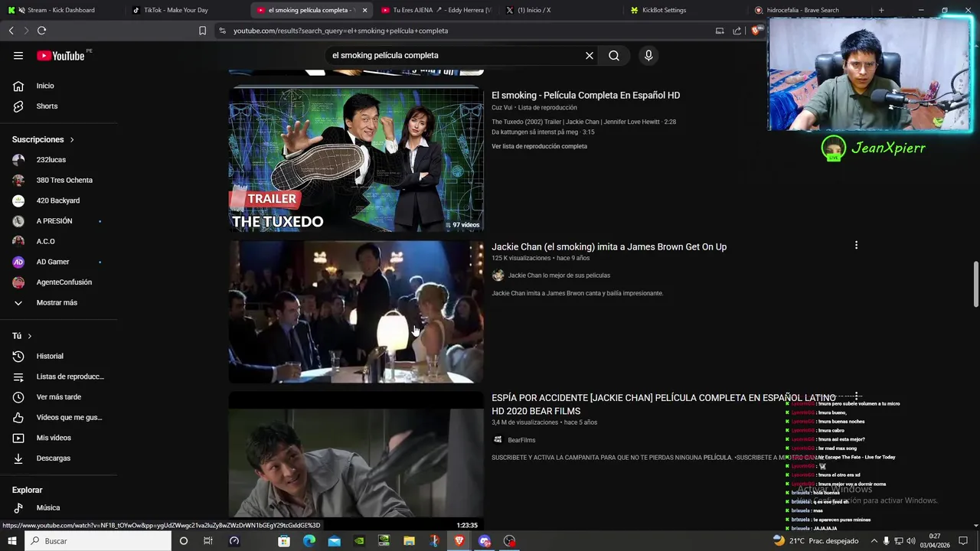The height and width of the screenshot is (551, 980).
Task: Open the volume control in system tray
Action: (911, 541)
